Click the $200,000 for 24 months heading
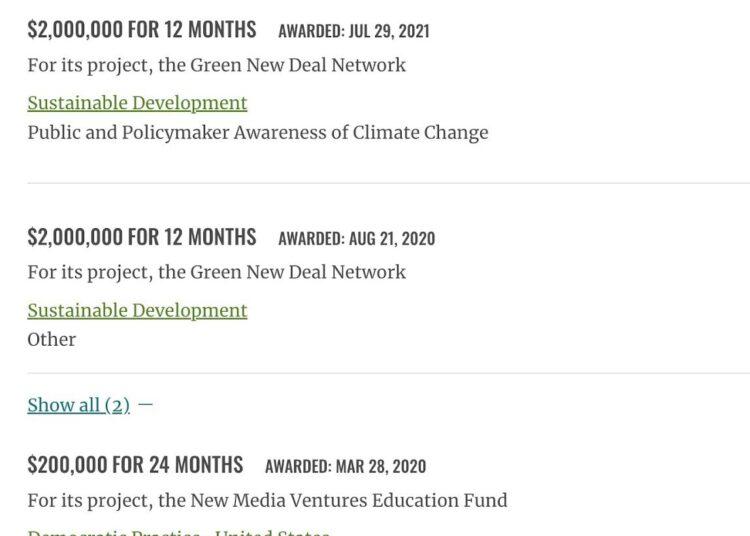 [135, 465]
